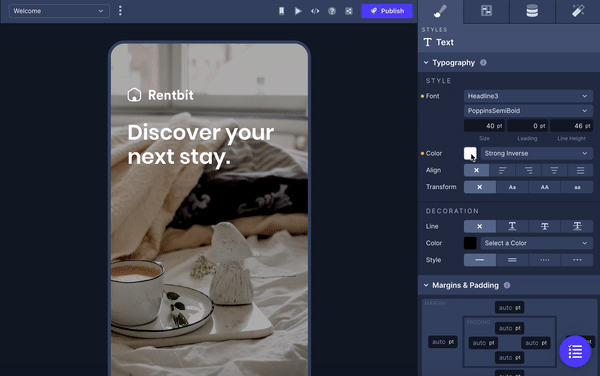Select the no alignment X option

pos(476,170)
